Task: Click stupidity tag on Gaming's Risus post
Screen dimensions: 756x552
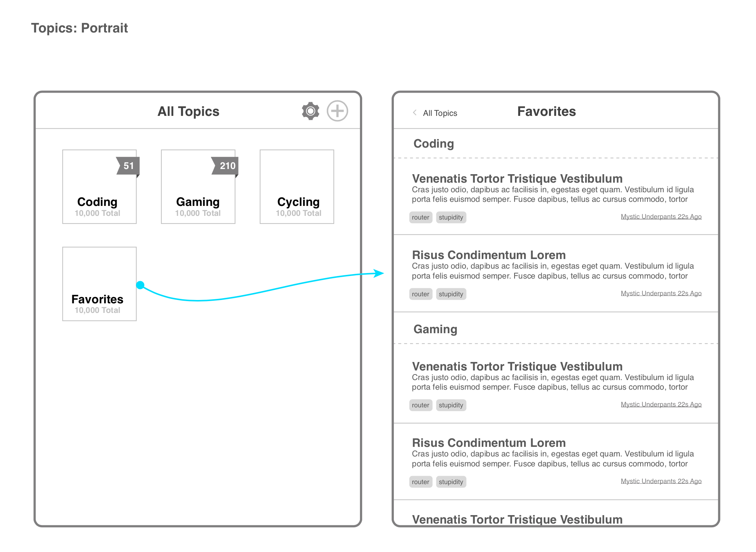Action: [x=451, y=482]
